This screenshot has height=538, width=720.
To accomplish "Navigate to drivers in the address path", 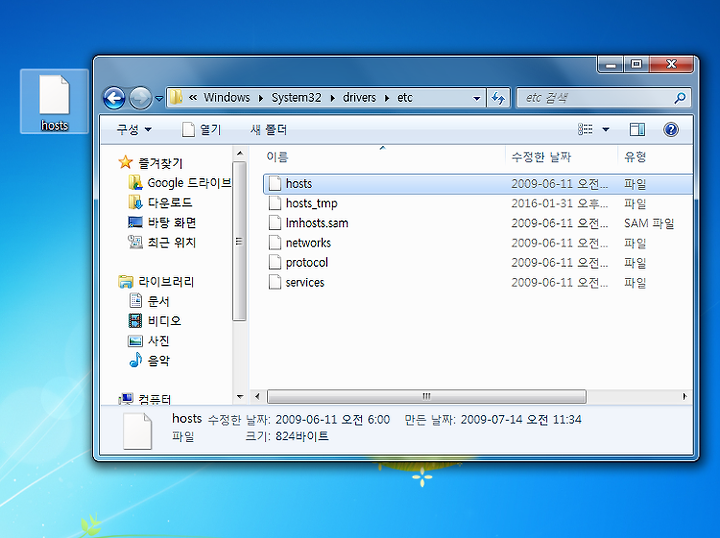I will (x=359, y=98).
